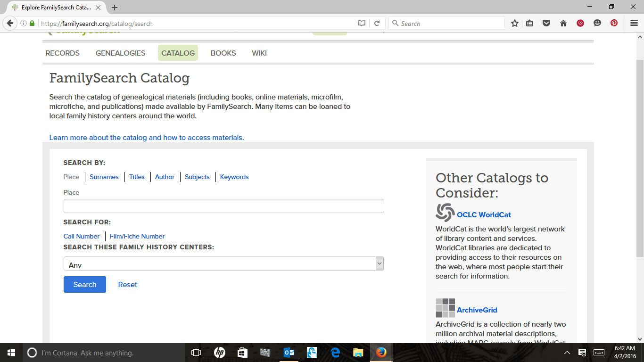Open the Firefox hamburger menu
Screen dimensions: 644x362
[634, 23]
